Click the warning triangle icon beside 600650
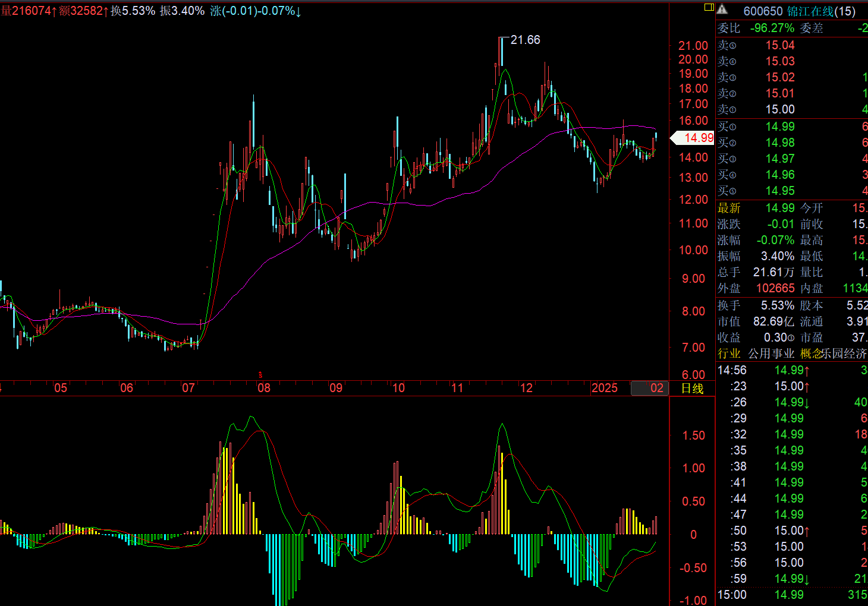 [x=722, y=10]
